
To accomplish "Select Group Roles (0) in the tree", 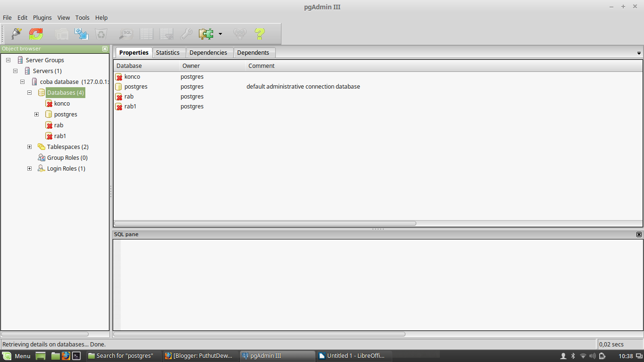I will 67,158.
